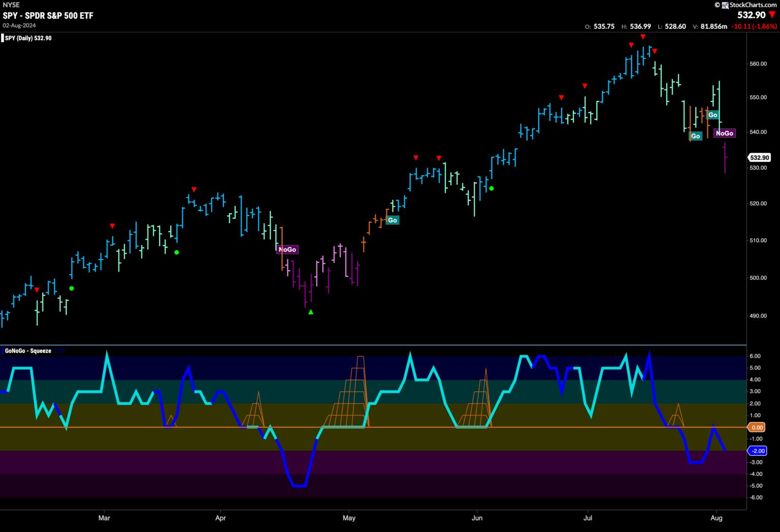
Task: Click the green dot marker in early June
Action: pos(491,188)
